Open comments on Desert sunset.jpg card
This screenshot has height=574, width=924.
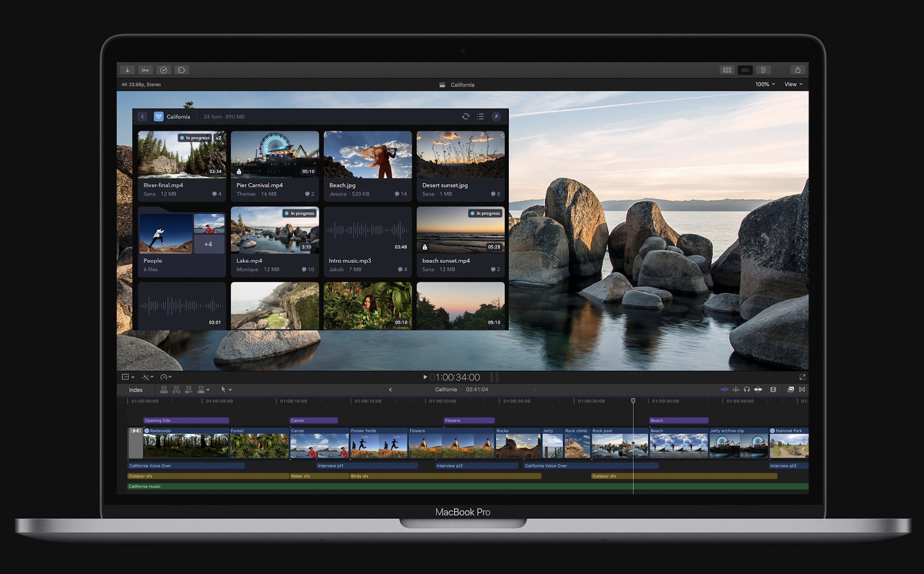coord(495,194)
